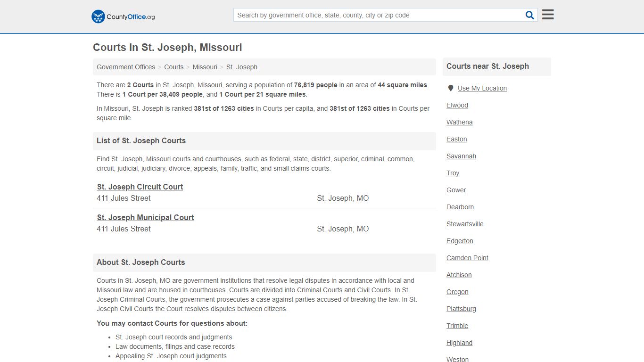
Task: View courts near Highland
Action: point(460,343)
